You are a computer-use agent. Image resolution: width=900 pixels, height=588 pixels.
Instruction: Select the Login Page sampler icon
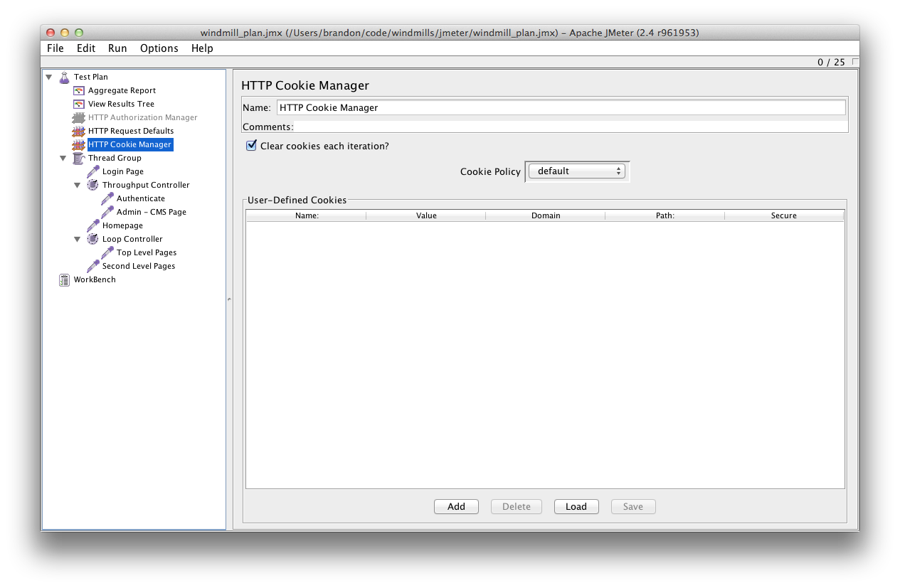(x=93, y=171)
